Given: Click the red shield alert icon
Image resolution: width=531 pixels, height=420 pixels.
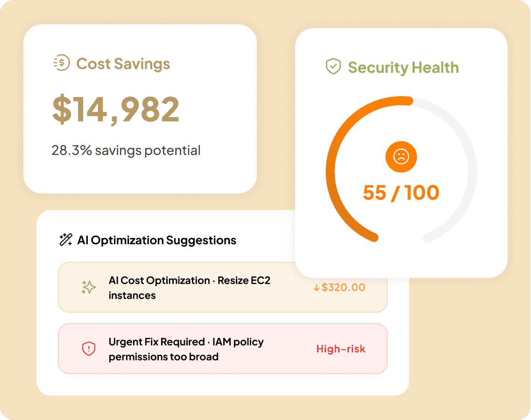Looking at the screenshot, I should (x=88, y=349).
